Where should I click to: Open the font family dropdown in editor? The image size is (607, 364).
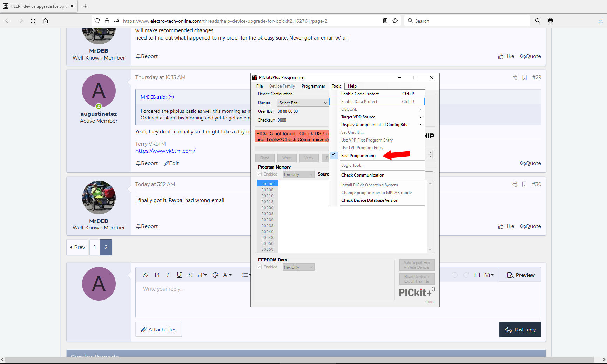(227, 275)
